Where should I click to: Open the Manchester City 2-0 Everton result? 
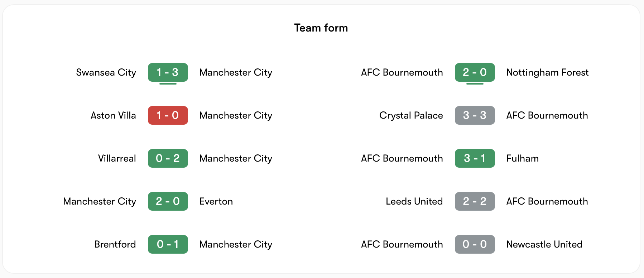[168, 201]
